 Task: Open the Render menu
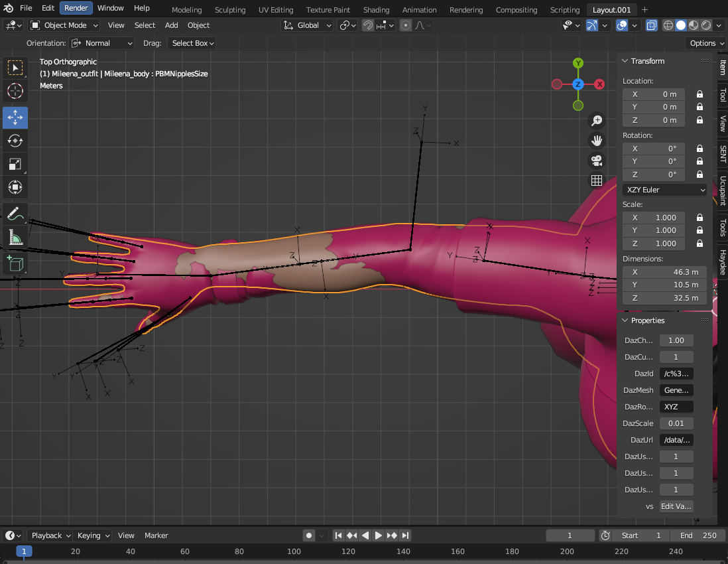[76, 8]
